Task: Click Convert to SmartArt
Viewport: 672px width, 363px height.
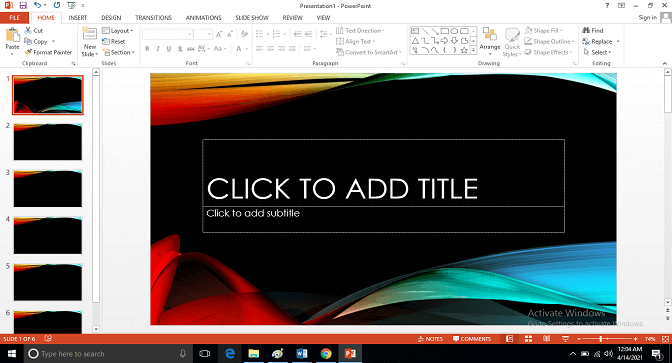Action: tap(369, 52)
